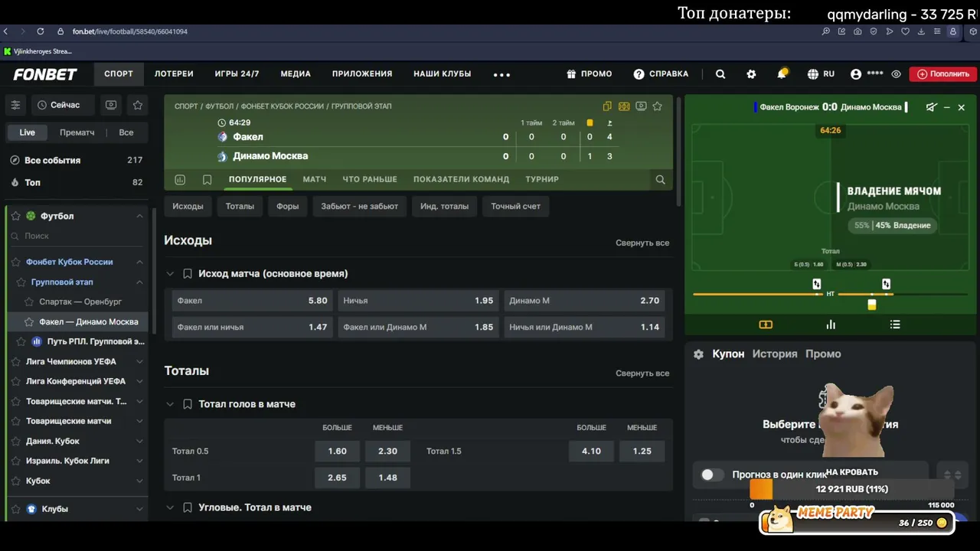Click the browser snapshot camera icon
The height and width of the screenshot is (551, 980).
tap(857, 31)
